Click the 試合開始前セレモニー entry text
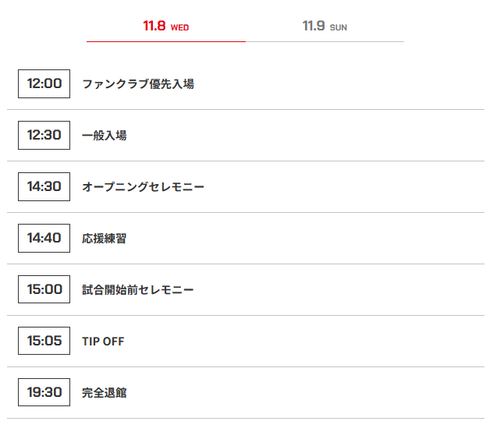 (x=137, y=290)
